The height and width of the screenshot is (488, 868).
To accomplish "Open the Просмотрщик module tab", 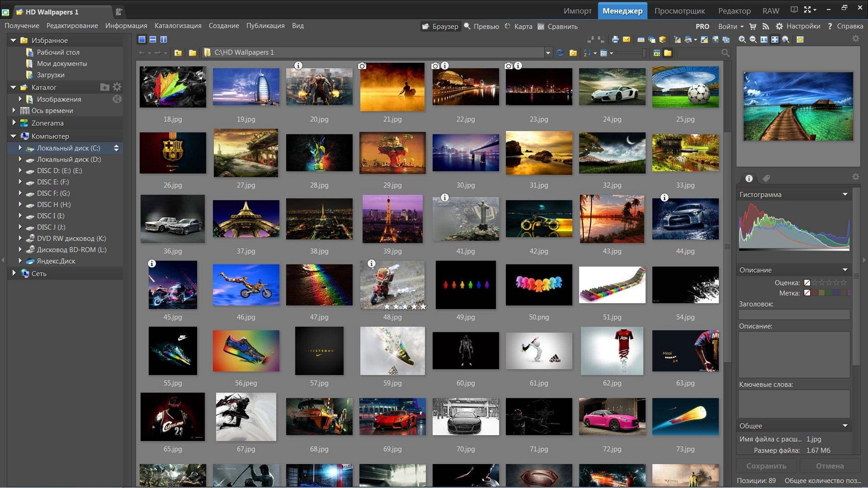I will click(x=679, y=11).
